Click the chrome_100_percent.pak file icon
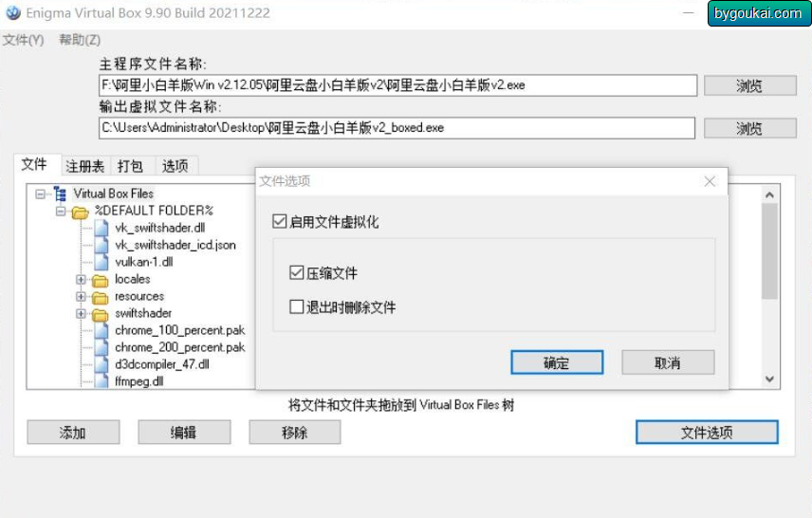812x518 pixels. [101, 330]
